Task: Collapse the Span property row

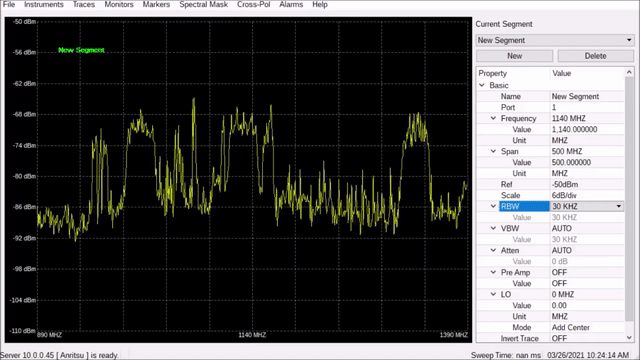Action: tap(493, 151)
